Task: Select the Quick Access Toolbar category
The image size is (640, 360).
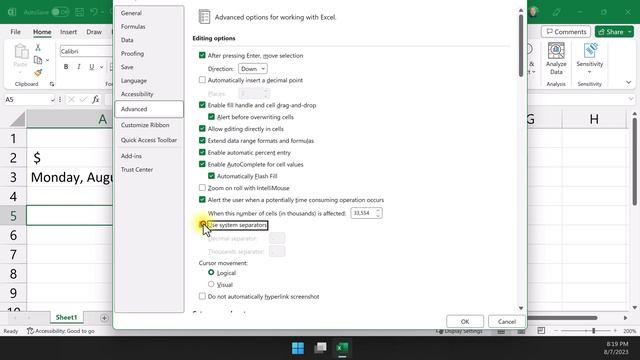Action: tap(149, 140)
